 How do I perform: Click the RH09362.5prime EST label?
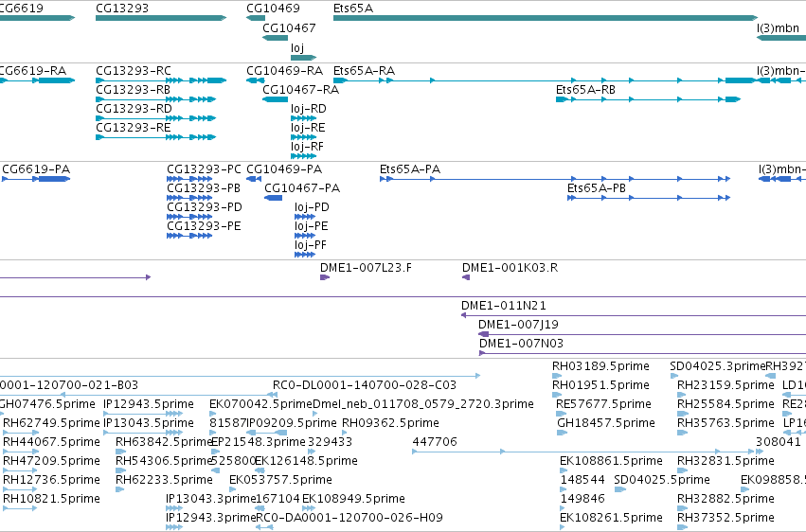390,423
